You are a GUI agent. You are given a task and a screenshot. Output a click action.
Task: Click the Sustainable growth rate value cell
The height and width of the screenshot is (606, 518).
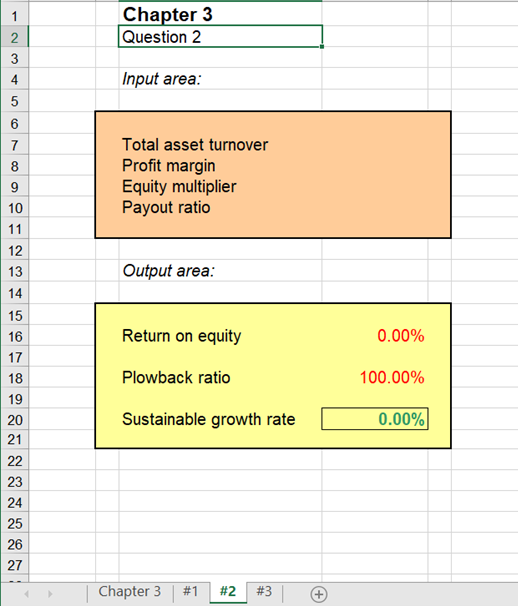[375, 419]
